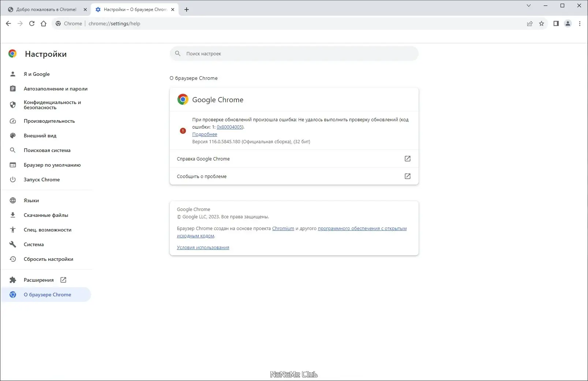
Task: Click the speedometer icon for 'Производительность'
Action: point(13,121)
